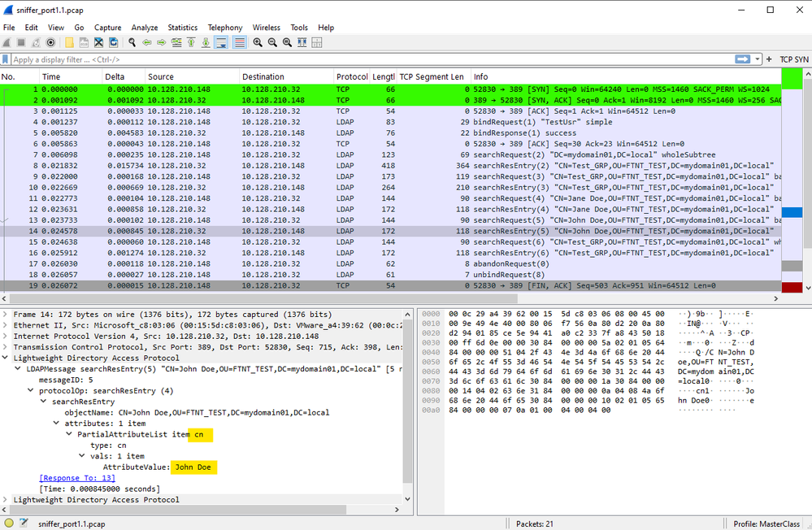This screenshot has height=530, width=812.
Task: Open expert information status circle icon
Action: pos(9,524)
